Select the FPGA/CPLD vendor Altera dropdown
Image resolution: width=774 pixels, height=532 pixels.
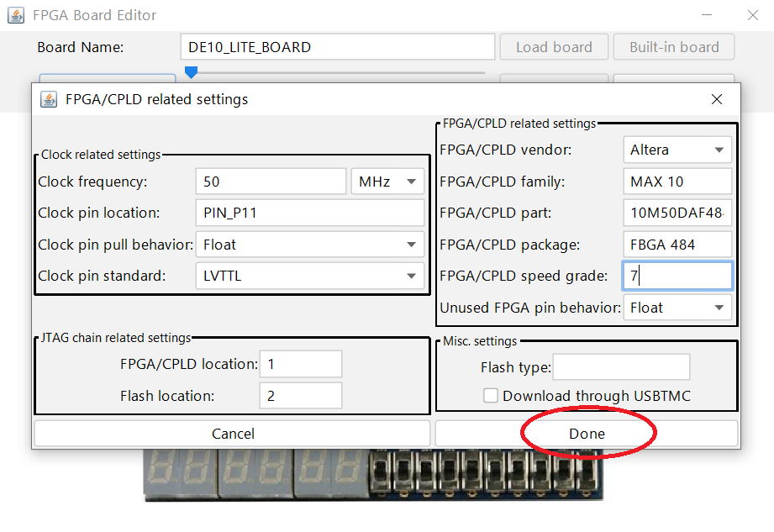point(677,150)
